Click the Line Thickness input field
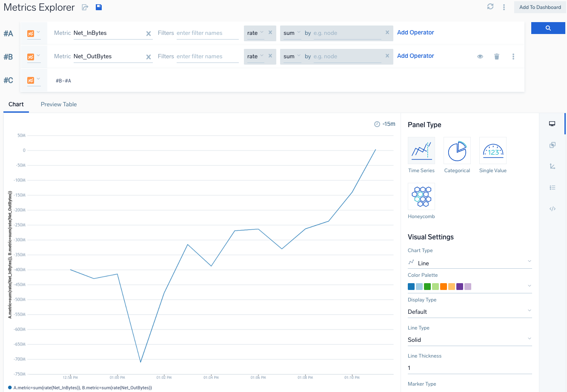Image resolution: width=567 pixels, height=392 pixels. click(x=470, y=368)
